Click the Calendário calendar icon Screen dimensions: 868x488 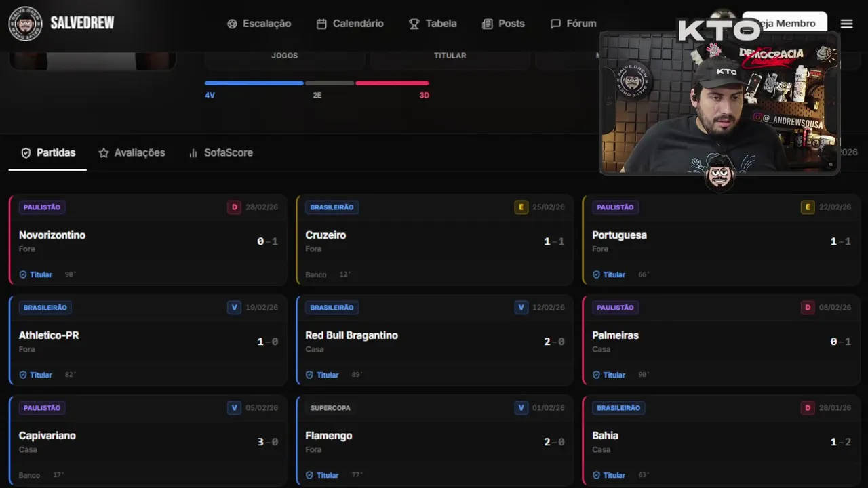(321, 24)
